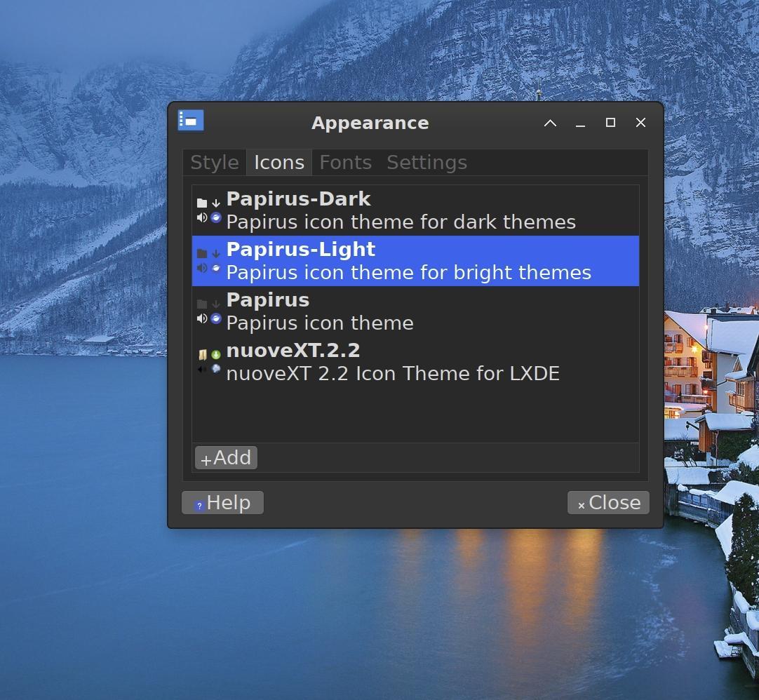Click the Papirus-Dark folder preview icon
Viewport: 759px width, 700px height.
pyautogui.click(x=202, y=203)
